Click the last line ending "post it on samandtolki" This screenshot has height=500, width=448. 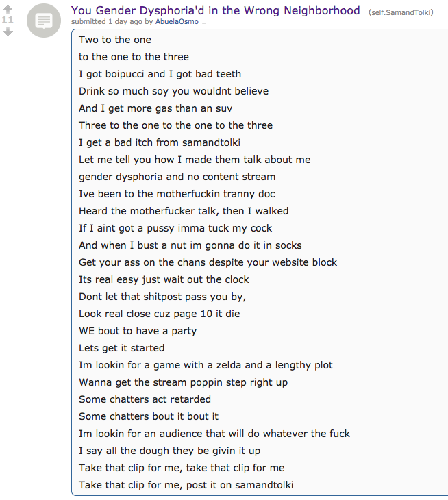pyautogui.click(x=186, y=485)
